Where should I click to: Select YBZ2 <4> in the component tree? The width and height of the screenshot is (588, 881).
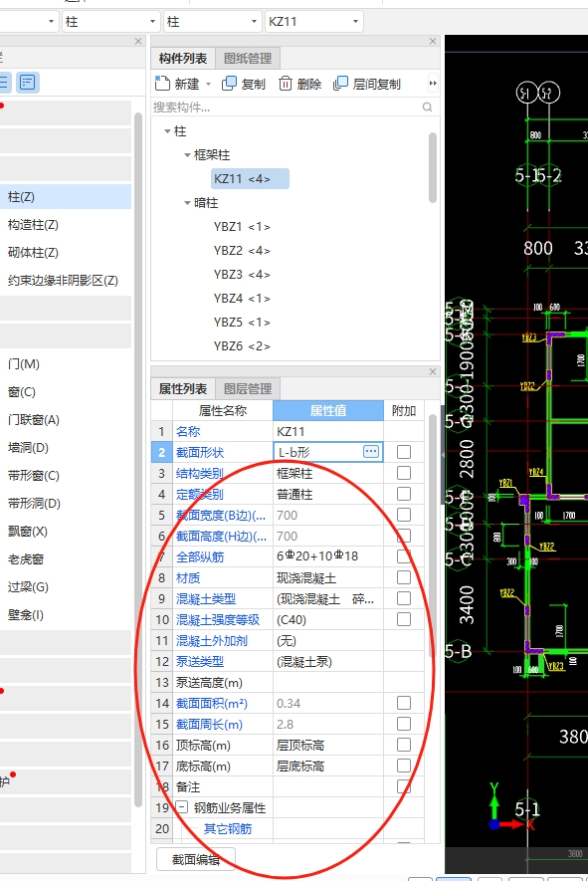click(242, 251)
